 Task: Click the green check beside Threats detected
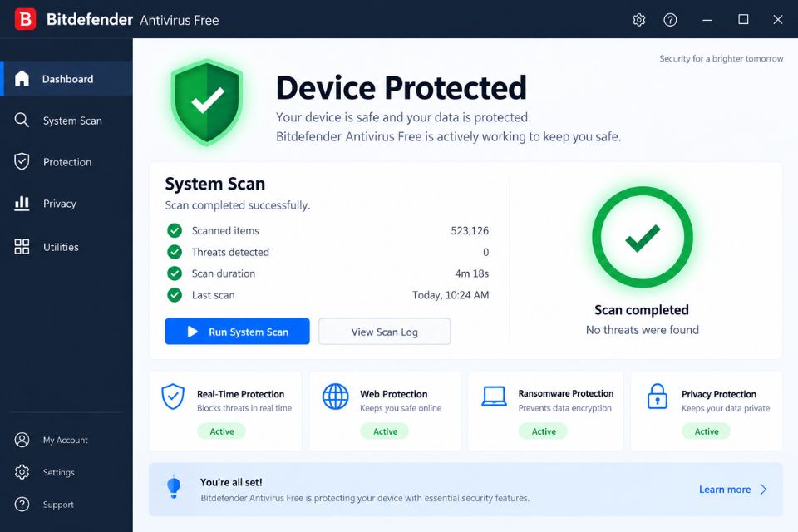175,252
